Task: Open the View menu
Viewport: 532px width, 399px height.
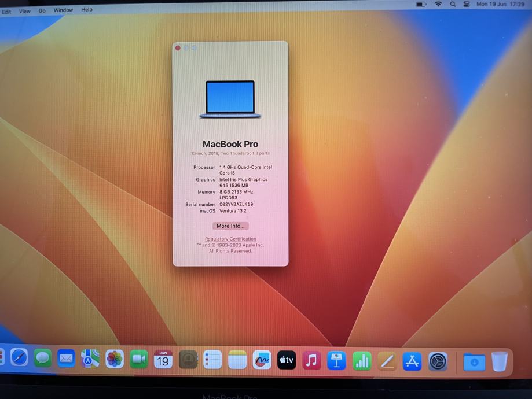Action: point(25,11)
